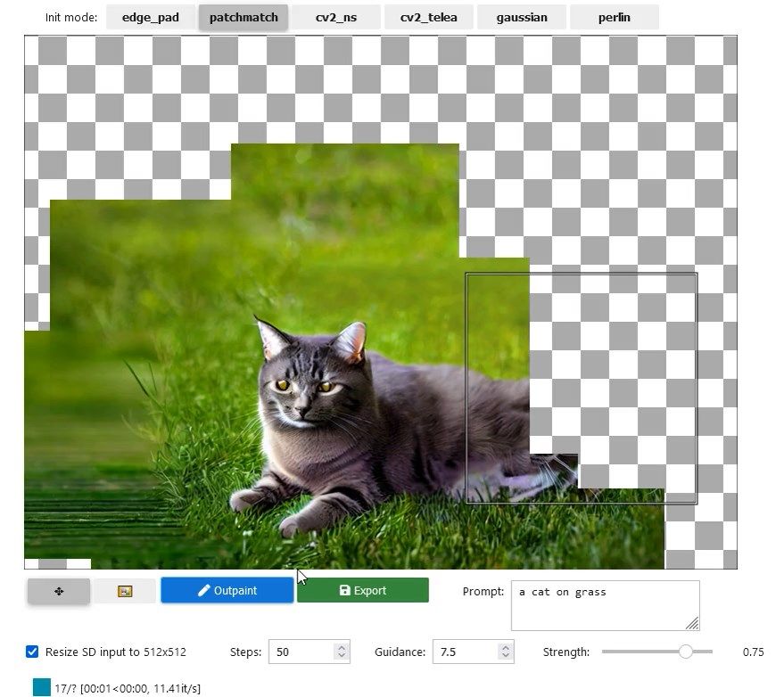Select the pan/move tool icon

click(x=57, y=590)
